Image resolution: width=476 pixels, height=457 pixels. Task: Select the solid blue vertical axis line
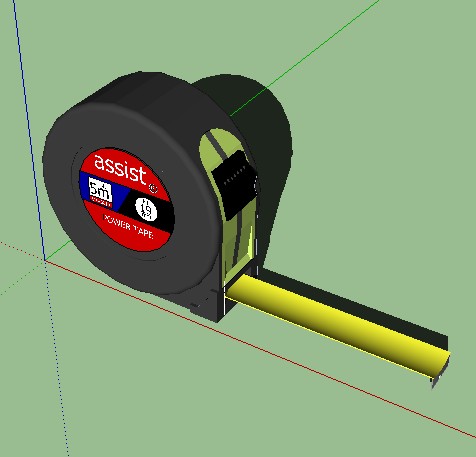29,130
